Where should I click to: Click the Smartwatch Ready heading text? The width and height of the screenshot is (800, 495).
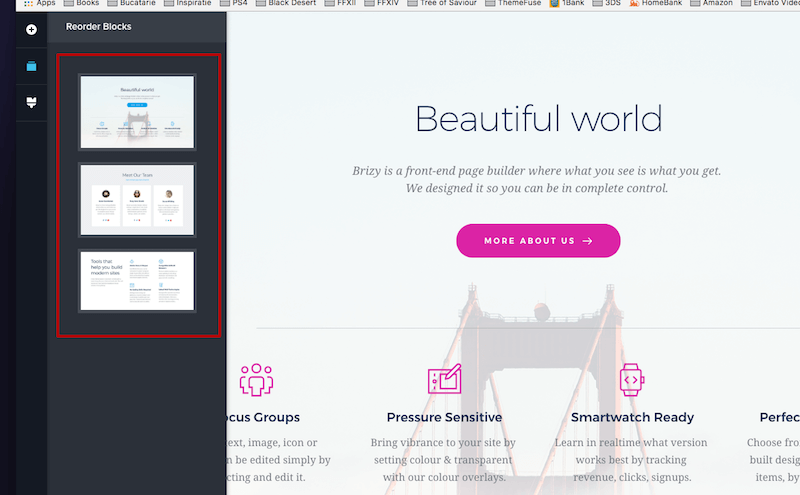(632, 417)
